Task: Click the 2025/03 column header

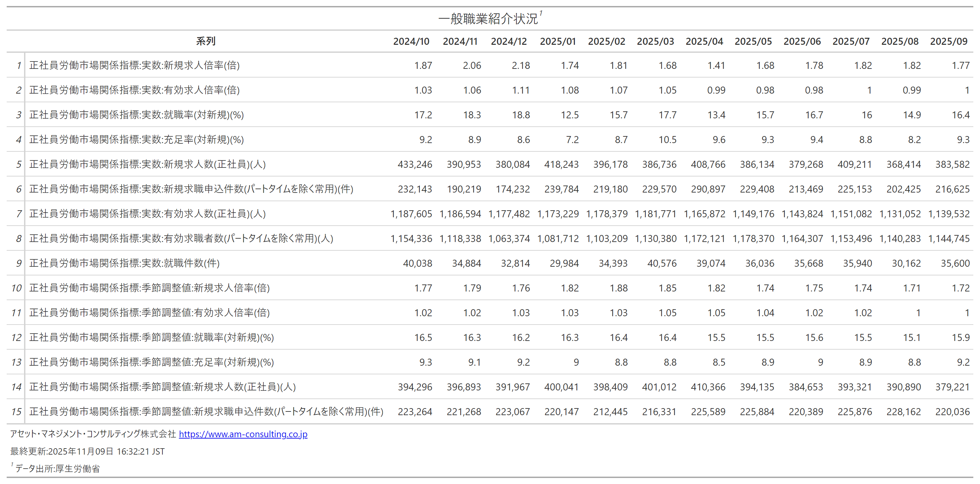Action: point(655,41)
